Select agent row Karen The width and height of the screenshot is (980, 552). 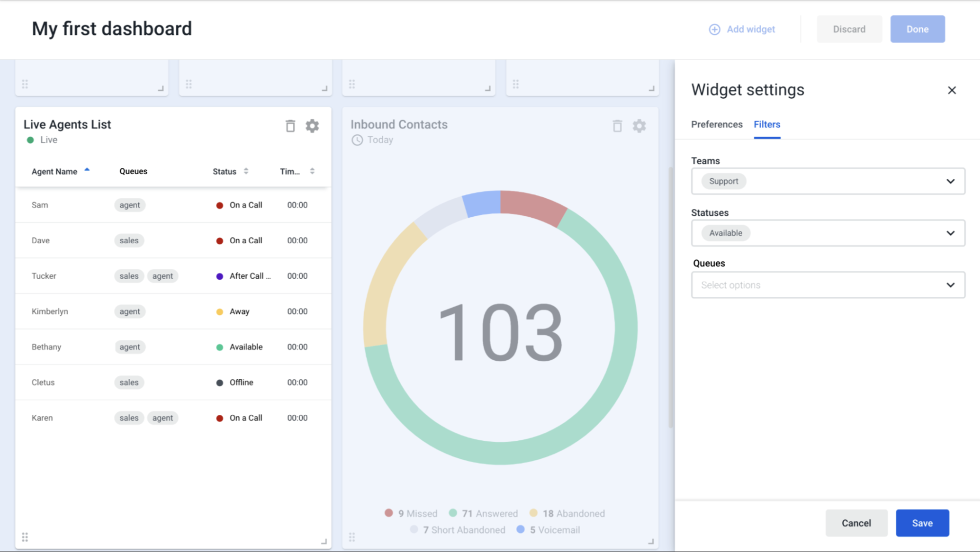pyautogui.click(x=173, y=418)
